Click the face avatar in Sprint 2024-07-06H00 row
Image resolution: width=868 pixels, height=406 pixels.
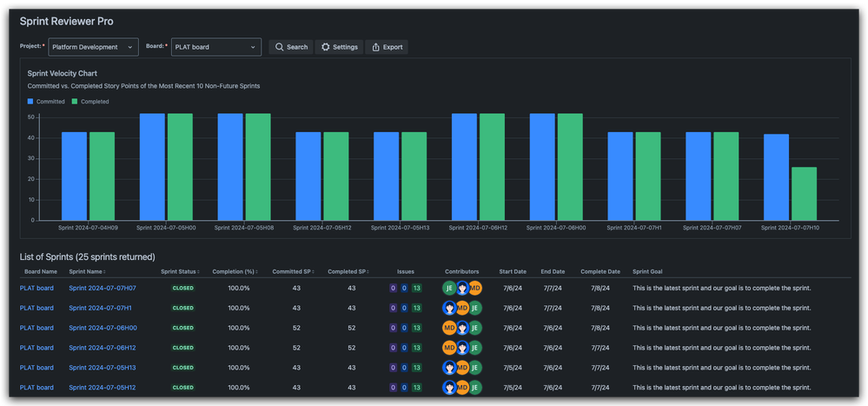[x=462, y=328]
